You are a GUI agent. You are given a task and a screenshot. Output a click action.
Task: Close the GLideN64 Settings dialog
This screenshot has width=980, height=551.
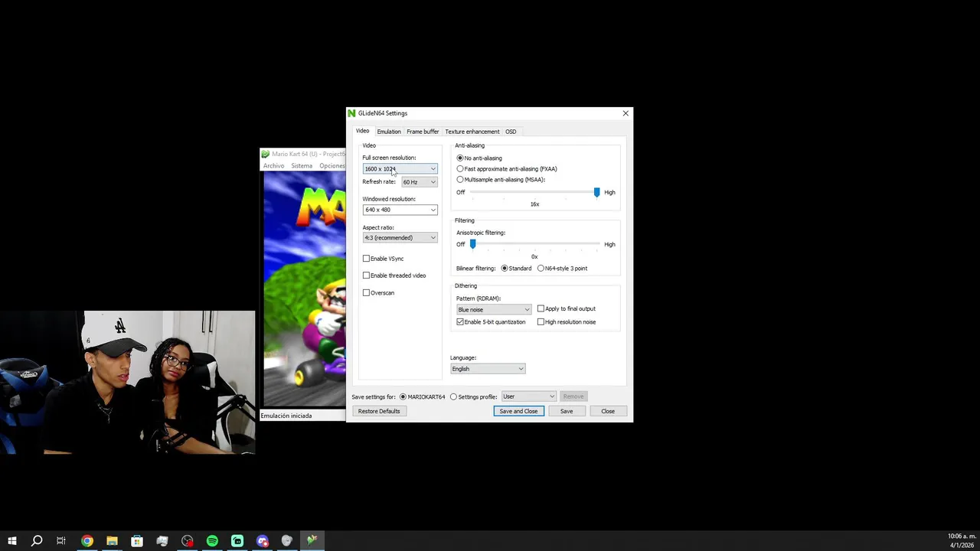(x=626, y=113)
